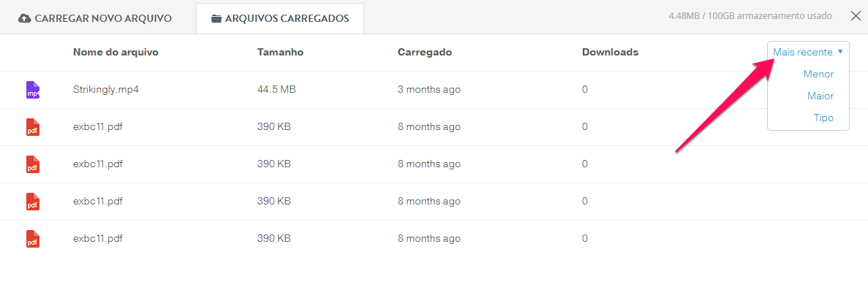
Task: Click the Tamanho column header
Action: 280,52
